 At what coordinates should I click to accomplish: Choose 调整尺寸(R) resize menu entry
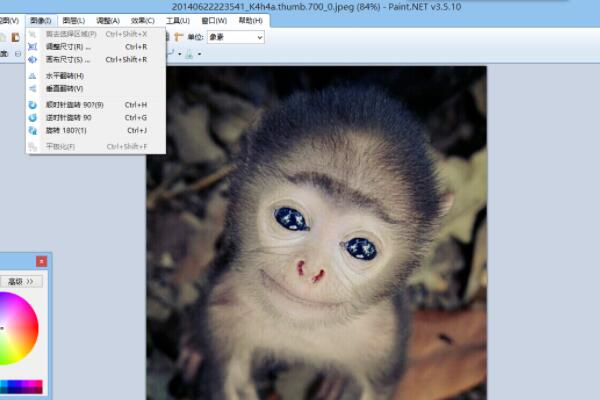(96, 47)
